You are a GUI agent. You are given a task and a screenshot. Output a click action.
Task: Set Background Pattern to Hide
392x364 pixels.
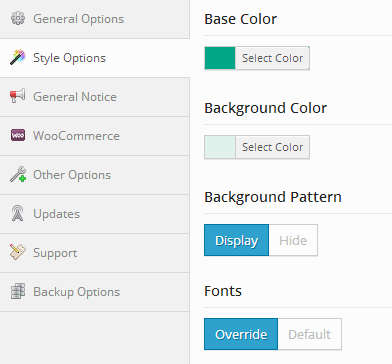tap(293, 240)
